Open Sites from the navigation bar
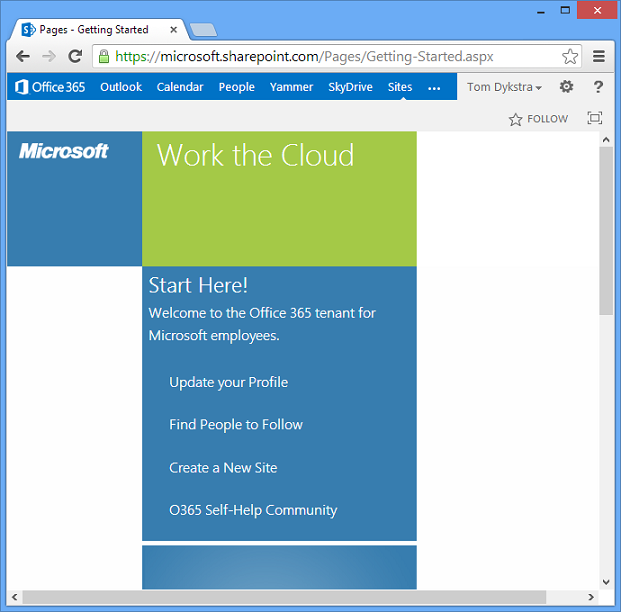The height and width of the screenshot is (612, 621). click(400, 87)
